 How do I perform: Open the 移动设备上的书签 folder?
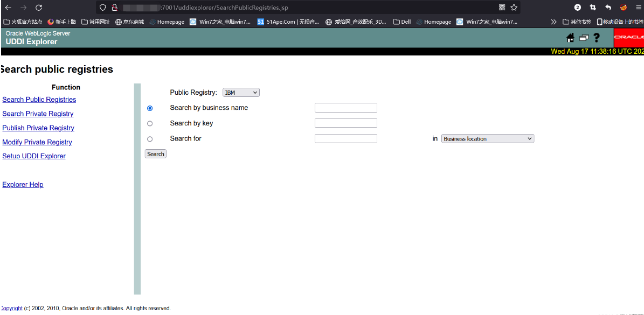(x=620, y=22)
